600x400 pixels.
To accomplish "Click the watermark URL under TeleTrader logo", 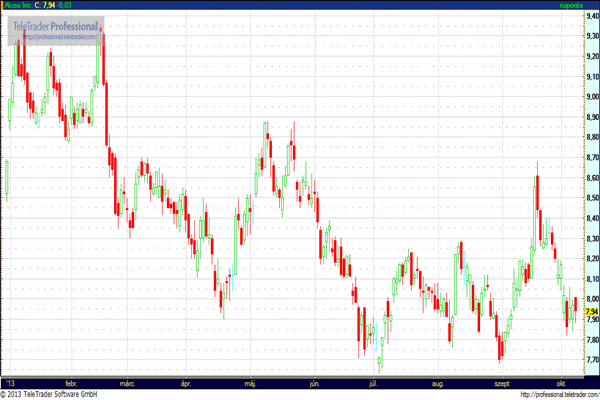I will 60,37.
